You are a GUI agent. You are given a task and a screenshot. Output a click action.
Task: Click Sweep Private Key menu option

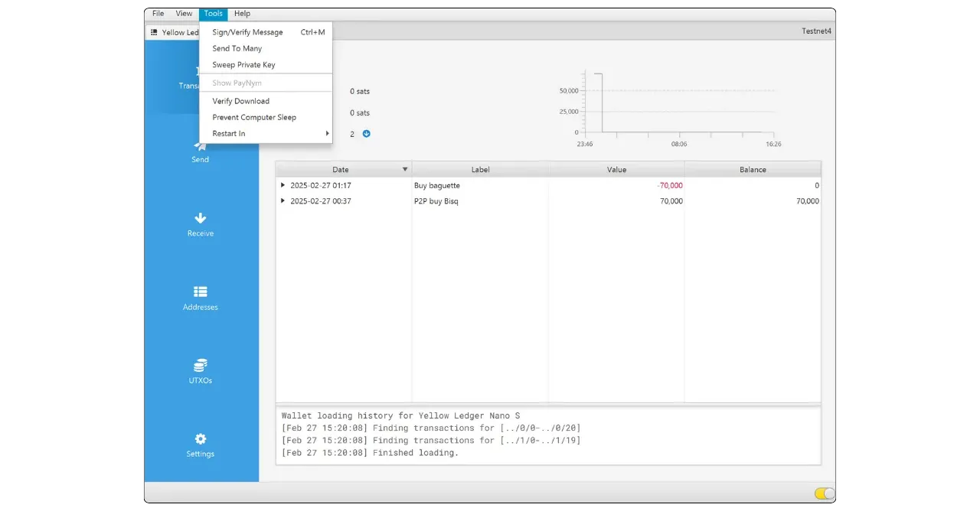point(243,65)
